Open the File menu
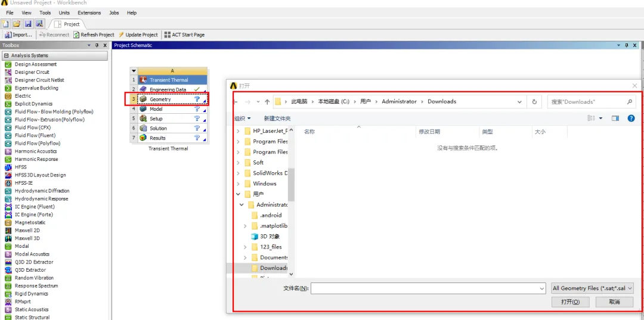The image size is (644, 320). [x=10, y=13]
